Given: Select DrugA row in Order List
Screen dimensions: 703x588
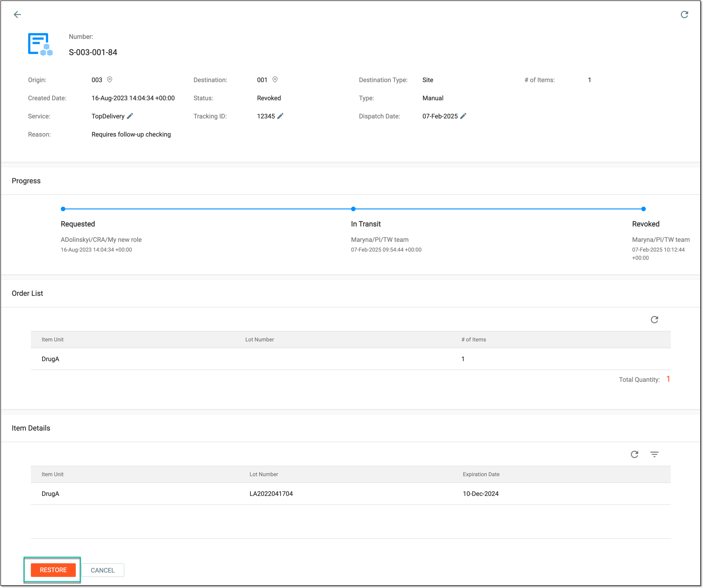Looking at the screenshot, I should point(350,359).
